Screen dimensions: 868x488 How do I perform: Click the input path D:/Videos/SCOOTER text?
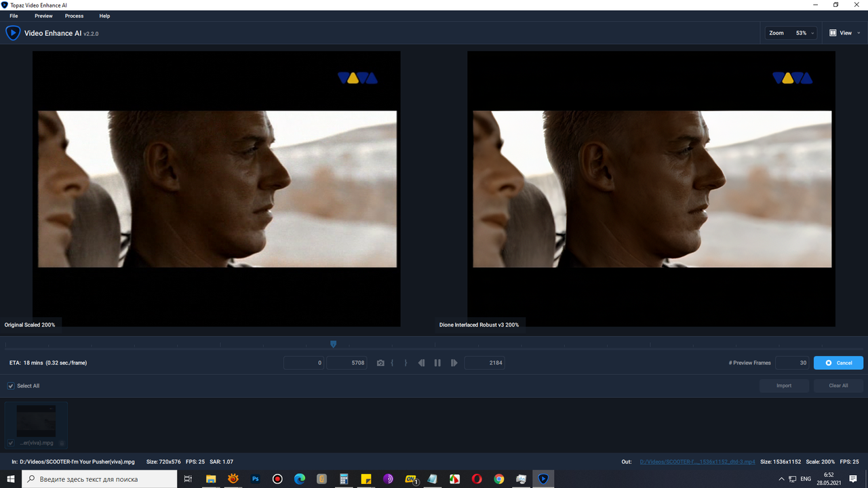(77, 462)
